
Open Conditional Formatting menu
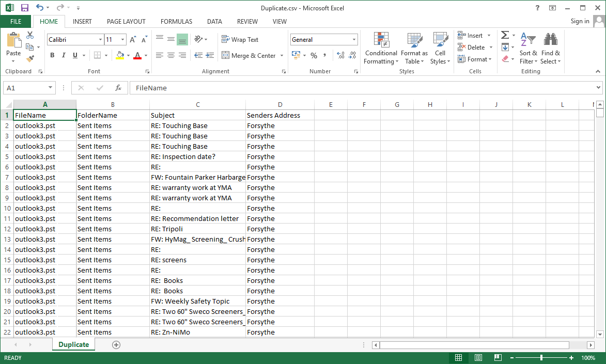click(381, 49)
